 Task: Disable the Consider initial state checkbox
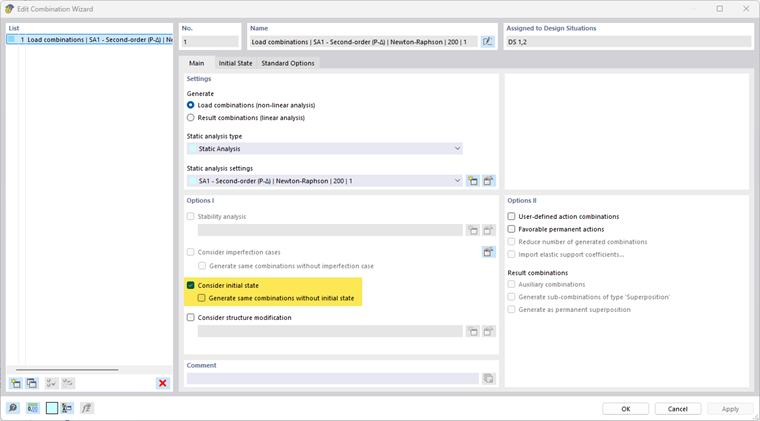coord(191,285)
